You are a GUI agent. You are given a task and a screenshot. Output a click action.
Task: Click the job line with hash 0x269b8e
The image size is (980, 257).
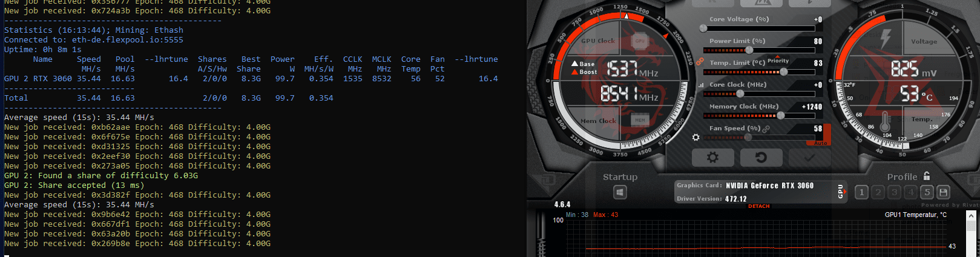point(137,244)
